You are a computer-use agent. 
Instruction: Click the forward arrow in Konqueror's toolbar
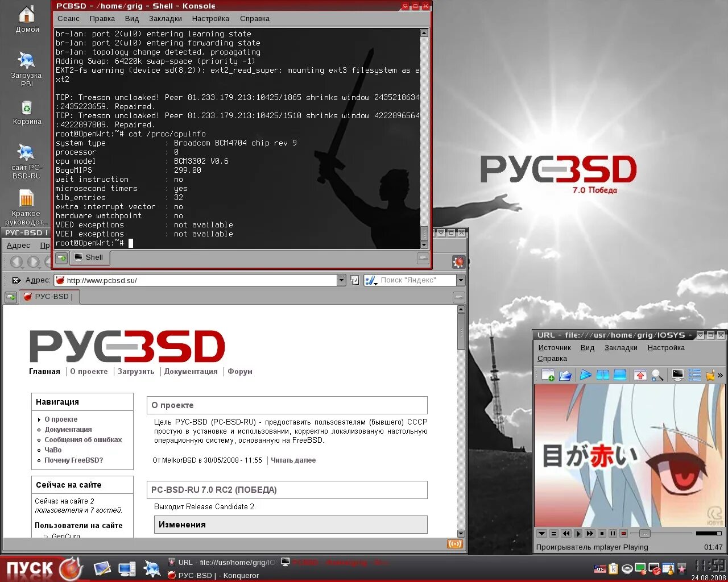34,262
